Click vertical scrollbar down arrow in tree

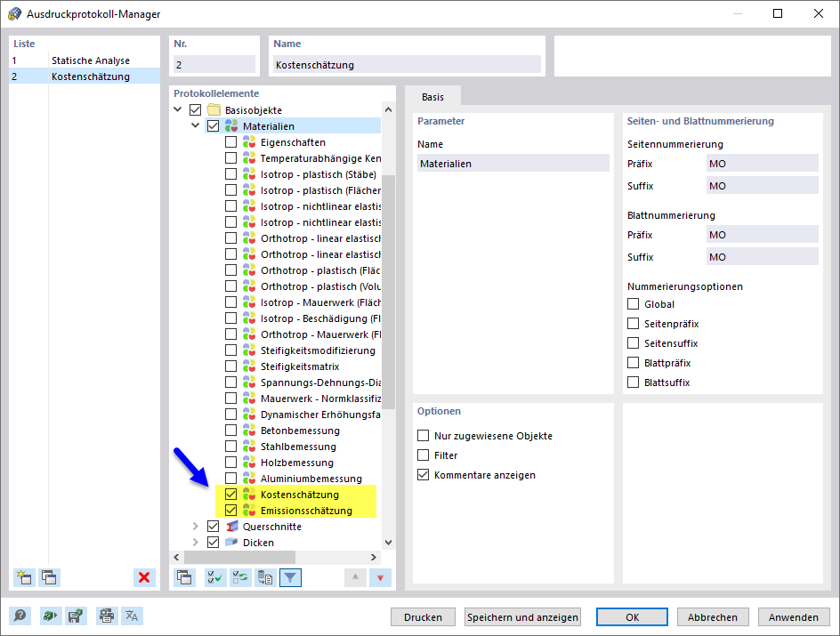[x=388, y=543]
